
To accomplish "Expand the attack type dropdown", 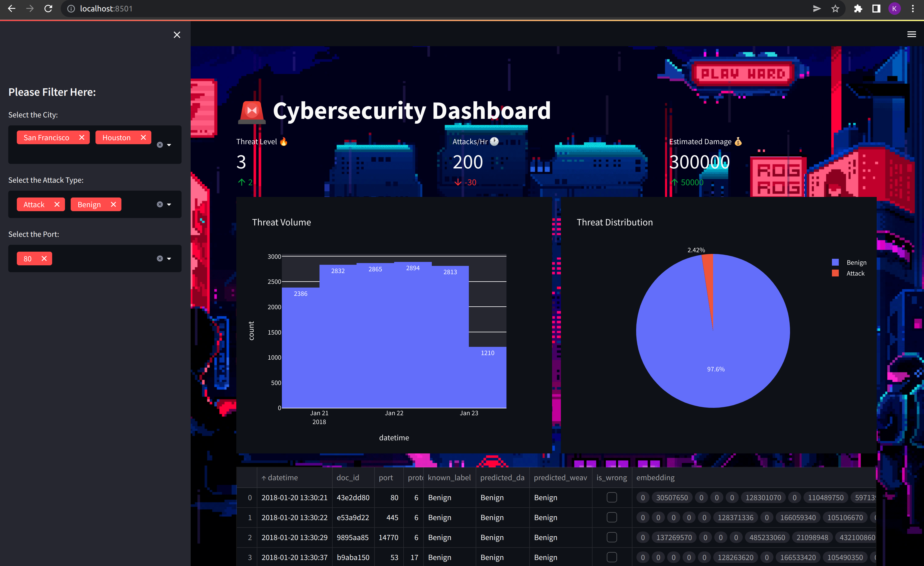I will [169, 204].
